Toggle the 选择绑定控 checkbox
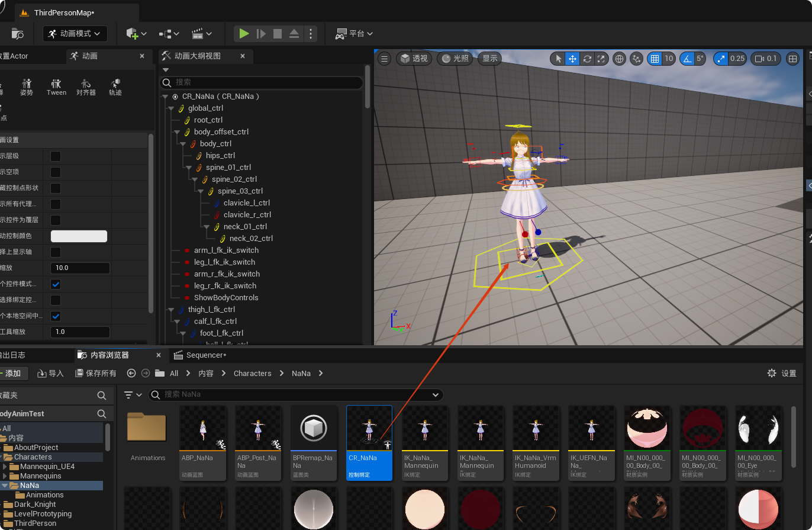 (56, 300)
